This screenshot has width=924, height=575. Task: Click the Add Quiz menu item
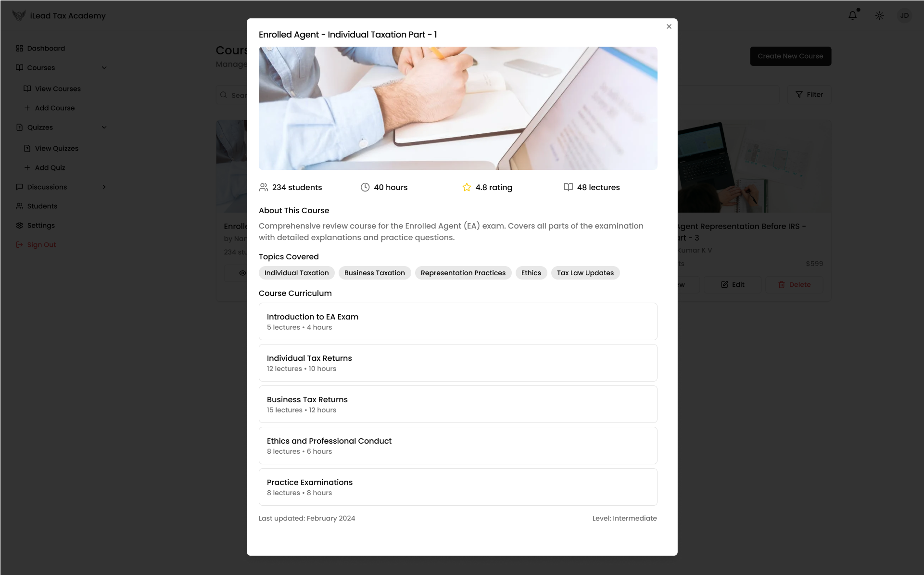[x=50, y=167]
